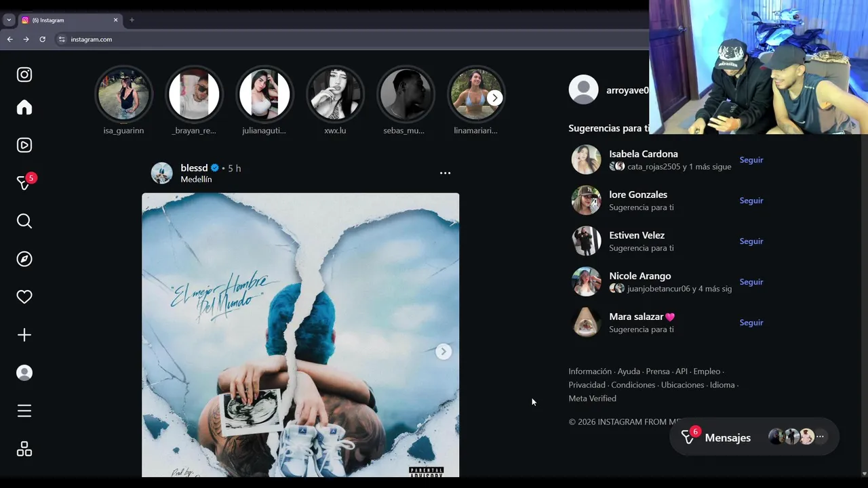Click Estiven Velez avatar
Image resolution: width=868 pixels, height=488 pixels.
[586, 241]
